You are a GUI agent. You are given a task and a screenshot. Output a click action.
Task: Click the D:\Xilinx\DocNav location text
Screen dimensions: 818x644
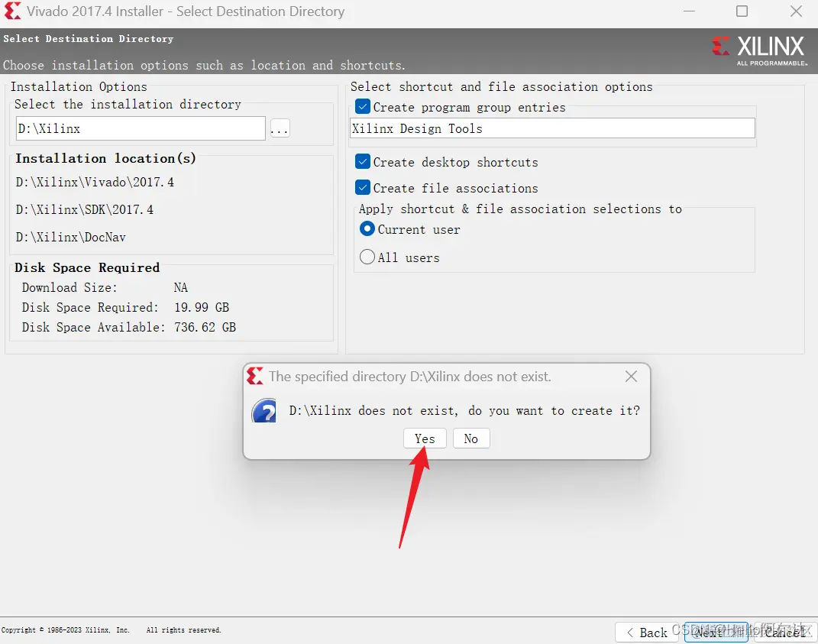pos(71,238)
